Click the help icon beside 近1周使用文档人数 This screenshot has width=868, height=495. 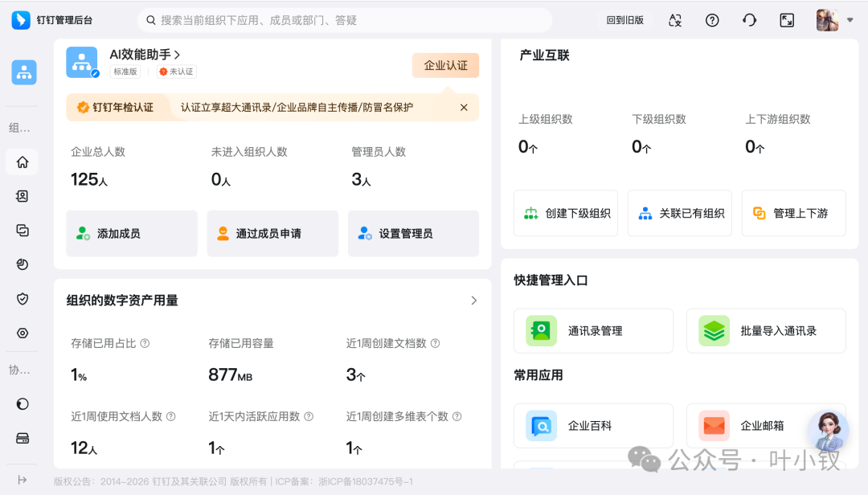tap(171, 416)
